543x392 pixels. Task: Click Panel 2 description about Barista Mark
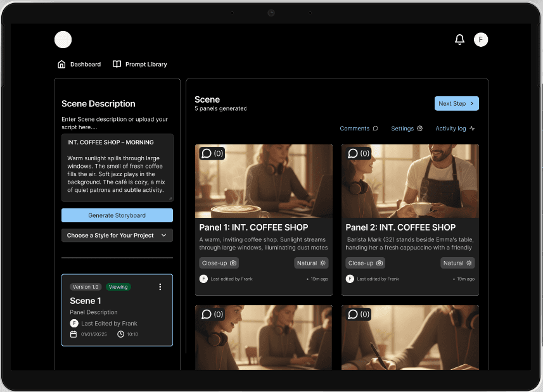click(x=410, y=244)
